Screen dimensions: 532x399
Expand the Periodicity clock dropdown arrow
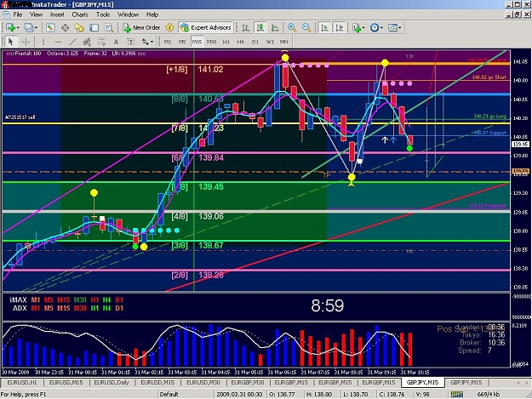(381, 28)
